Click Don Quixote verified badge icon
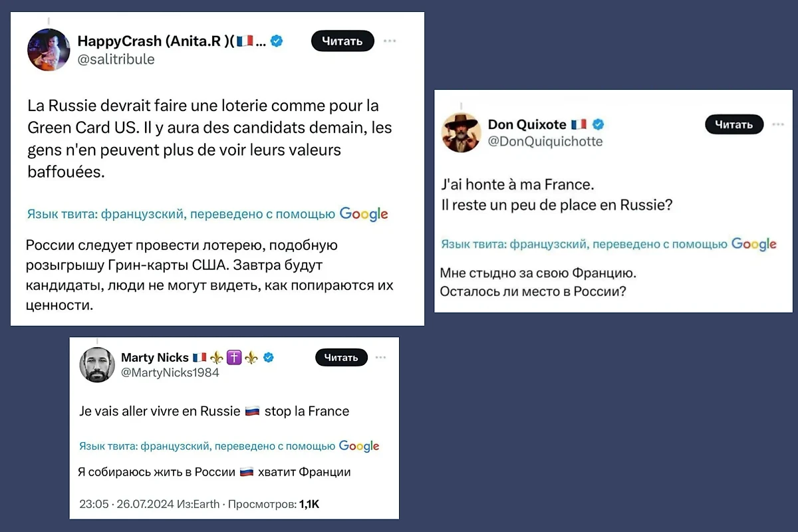This screenshot has width=798, height=532. tap(598, 124)
